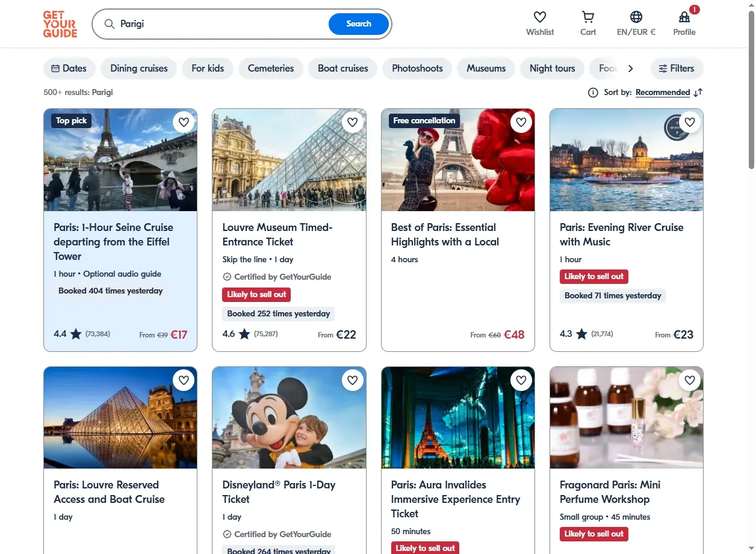Select the Photoshoots chip
This screenshot has height=554, width=756.
coord(417,69)
